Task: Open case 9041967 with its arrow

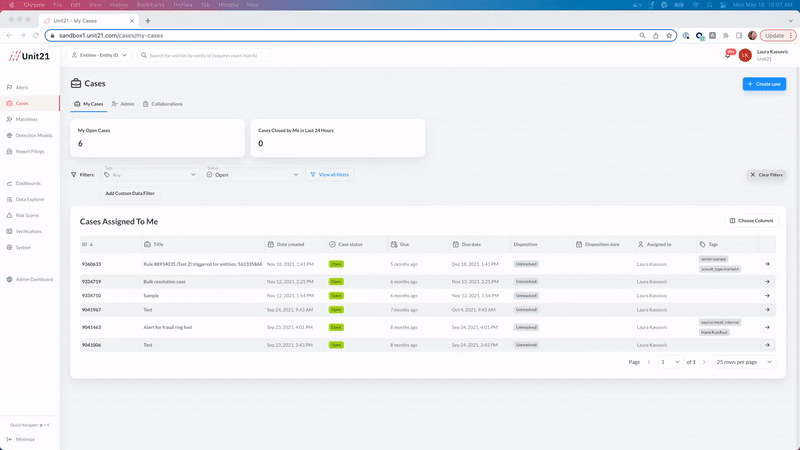Action: point(767,310)
